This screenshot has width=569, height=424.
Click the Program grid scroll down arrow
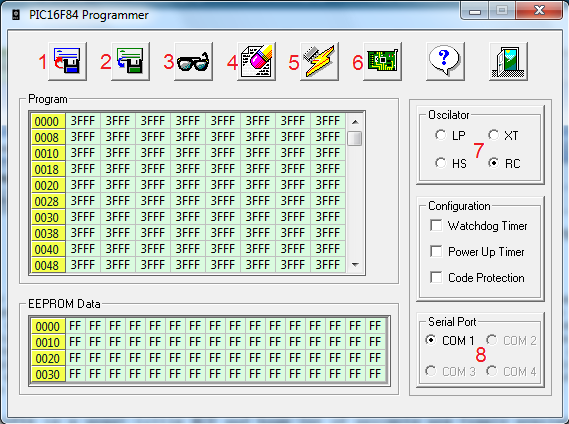coord(355,265)
